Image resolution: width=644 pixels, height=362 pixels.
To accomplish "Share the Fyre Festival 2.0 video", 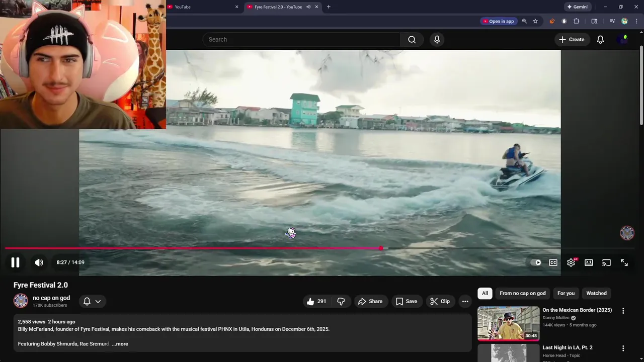I will tap(370, 301).
